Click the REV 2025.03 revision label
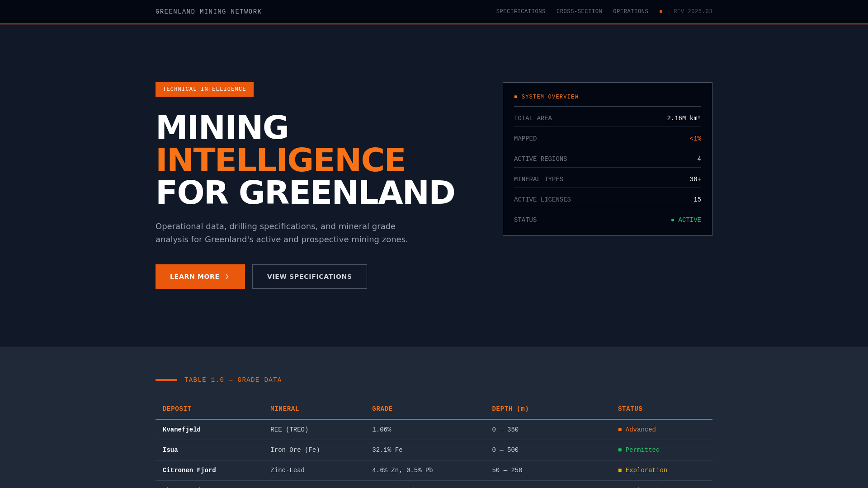Screen dimensions: 868x488 [693, 12]
